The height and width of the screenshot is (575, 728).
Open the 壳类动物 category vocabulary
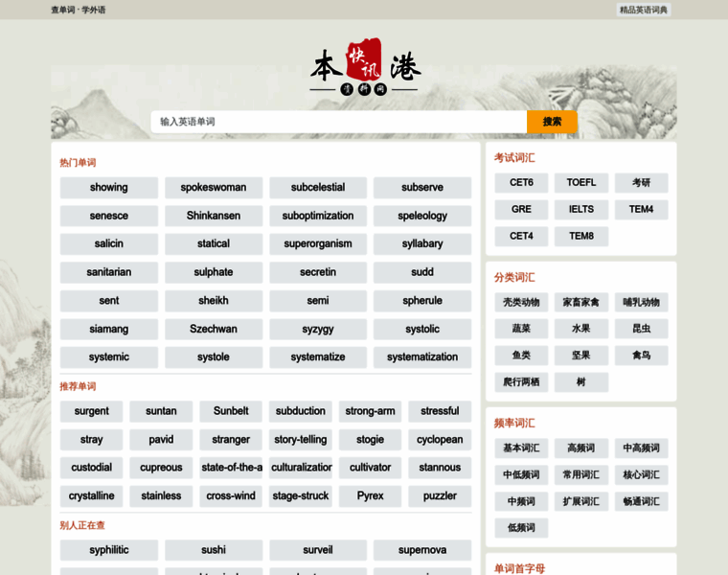tap(521, 303)
